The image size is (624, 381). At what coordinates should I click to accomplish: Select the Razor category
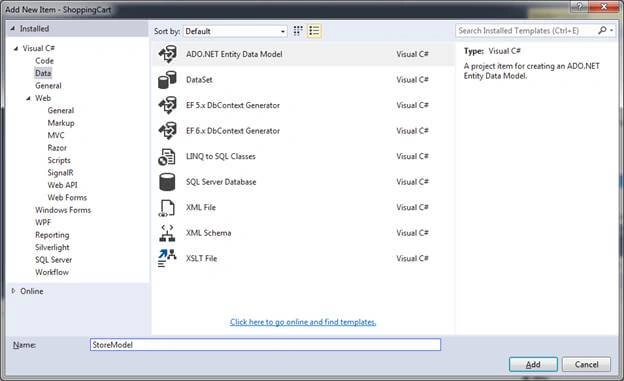(x=57, y=148)
